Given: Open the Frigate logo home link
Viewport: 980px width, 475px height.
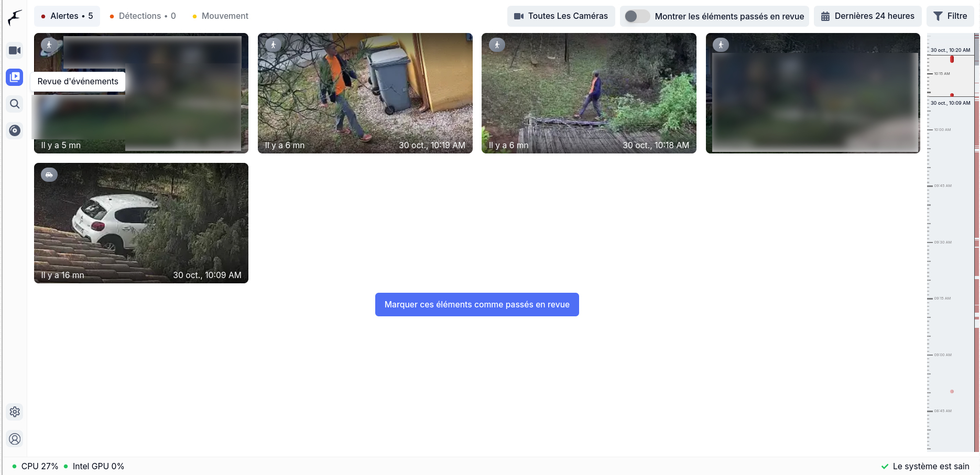Looking at the screenshot, I should [x=15, y=18].
